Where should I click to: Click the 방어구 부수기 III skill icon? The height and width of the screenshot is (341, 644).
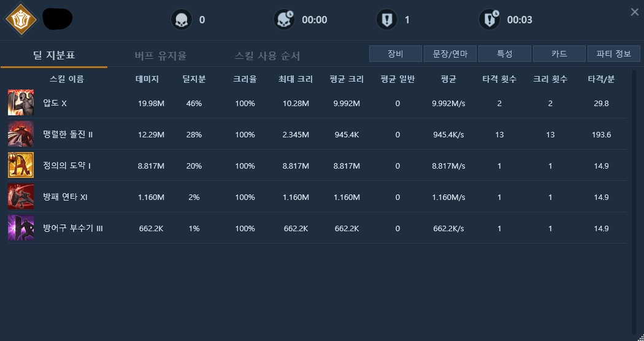point(21,228)
